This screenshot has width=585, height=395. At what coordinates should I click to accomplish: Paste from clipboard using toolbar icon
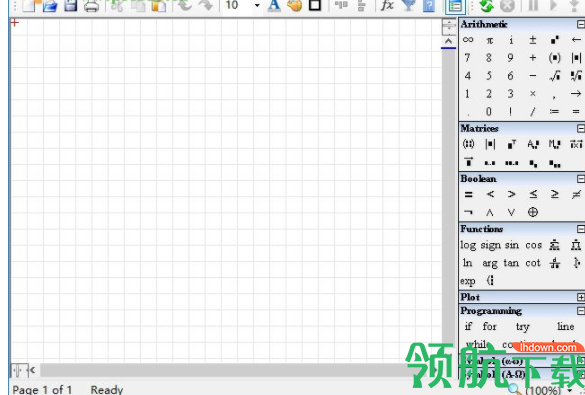[158, 6]
